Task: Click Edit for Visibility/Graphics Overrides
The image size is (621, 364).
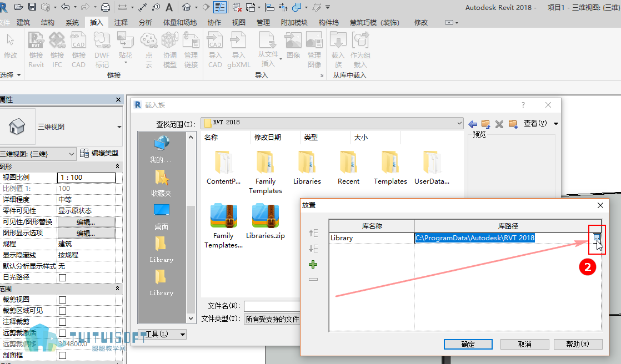Action: (x=86, y=222)
